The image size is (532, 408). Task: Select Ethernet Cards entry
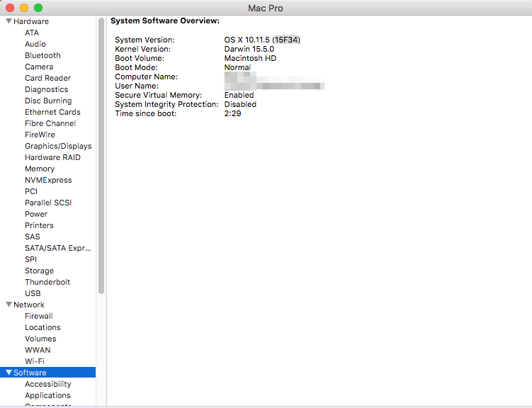pos(52,112)
